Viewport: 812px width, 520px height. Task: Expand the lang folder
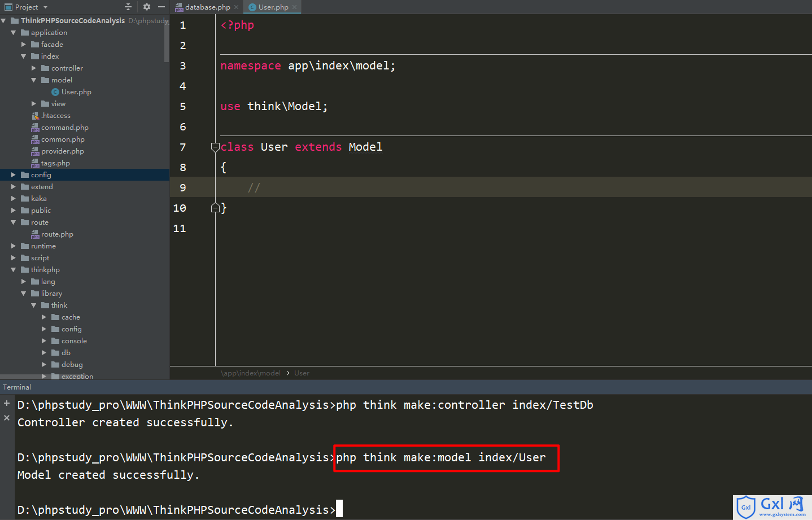pos(24,282)
